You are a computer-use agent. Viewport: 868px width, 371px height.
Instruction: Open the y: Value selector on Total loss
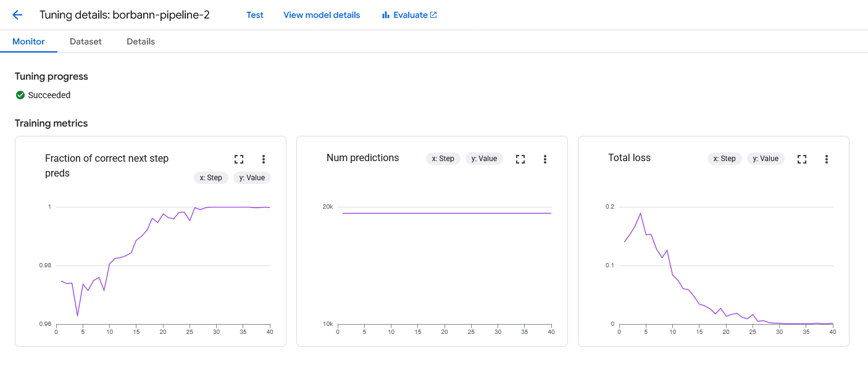coord(766,158)
